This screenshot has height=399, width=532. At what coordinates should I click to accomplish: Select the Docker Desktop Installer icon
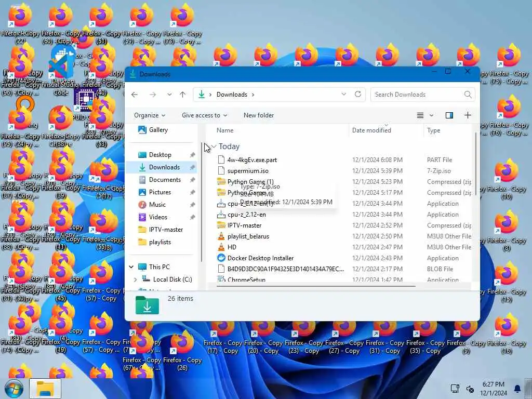(221, 258)
